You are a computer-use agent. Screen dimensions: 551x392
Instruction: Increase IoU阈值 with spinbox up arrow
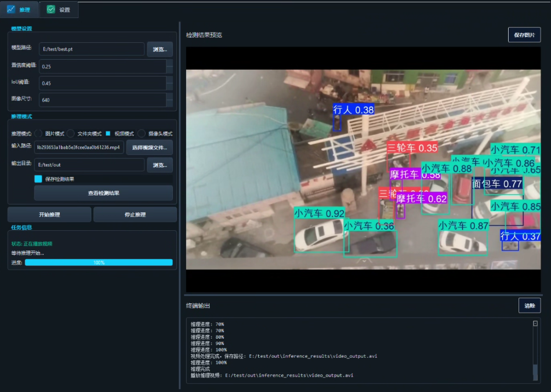[169, 80]
